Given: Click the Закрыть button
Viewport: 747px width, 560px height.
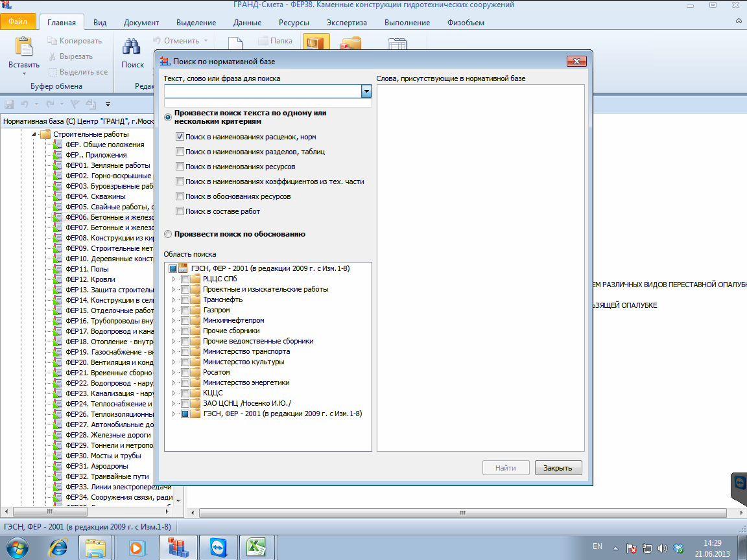Looking at the screenshot, I should (558, 467).
